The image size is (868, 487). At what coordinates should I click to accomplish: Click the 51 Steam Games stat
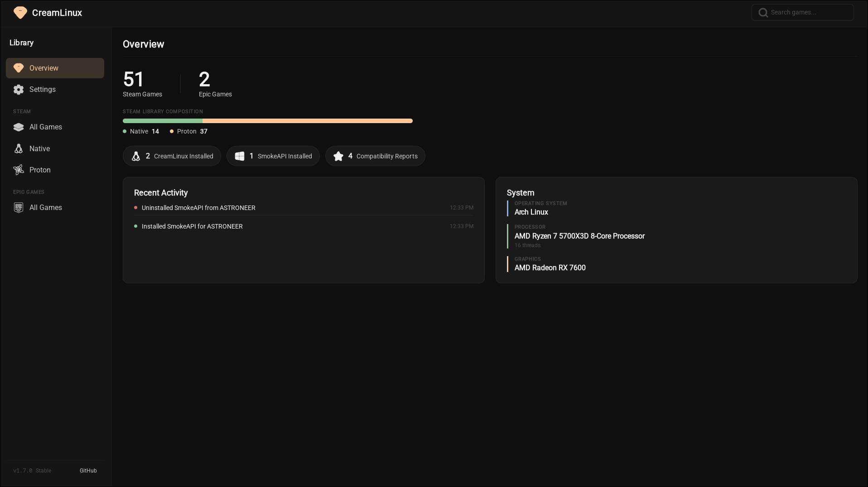(x=142, y=84)
